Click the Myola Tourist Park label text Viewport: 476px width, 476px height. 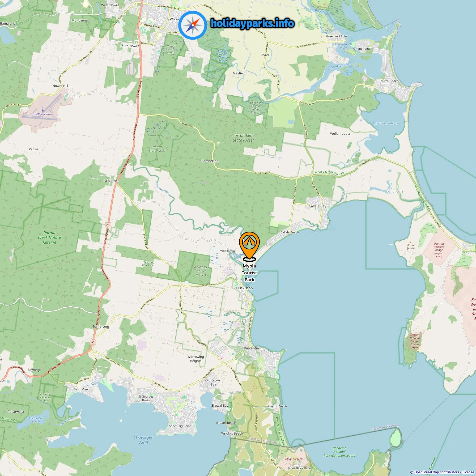(x=249, y=273)
